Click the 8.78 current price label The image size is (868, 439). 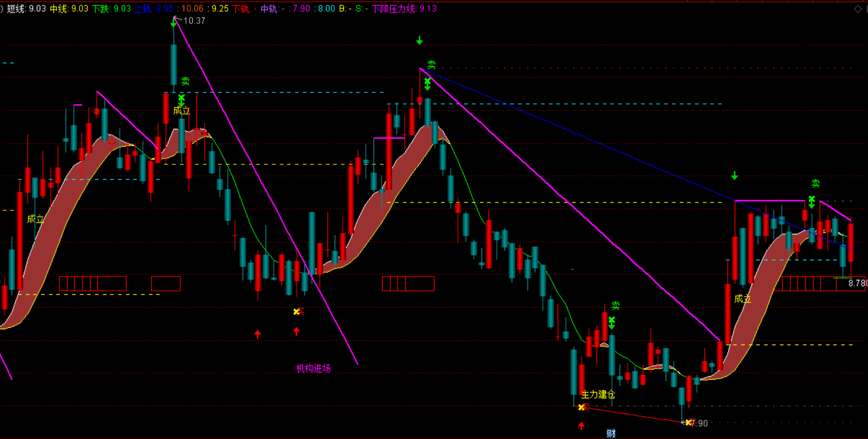pyautogui.click(x=857, y=283)
